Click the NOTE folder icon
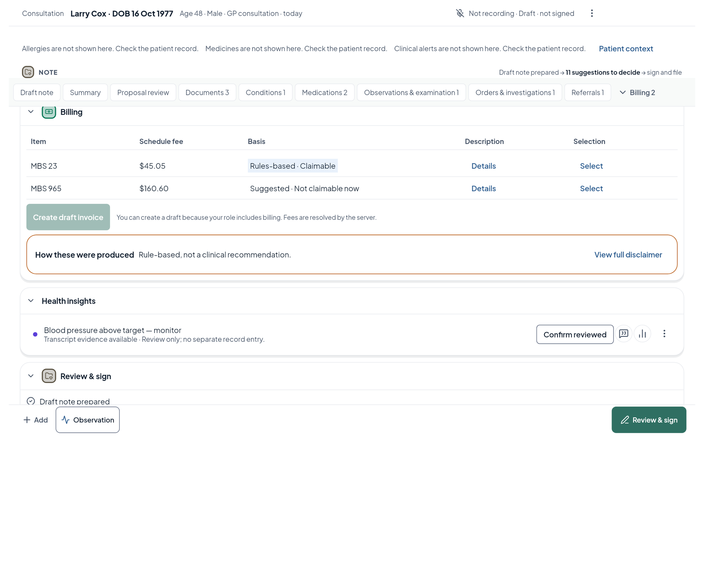This screenshot has width=704, height=588. (28, 72)
